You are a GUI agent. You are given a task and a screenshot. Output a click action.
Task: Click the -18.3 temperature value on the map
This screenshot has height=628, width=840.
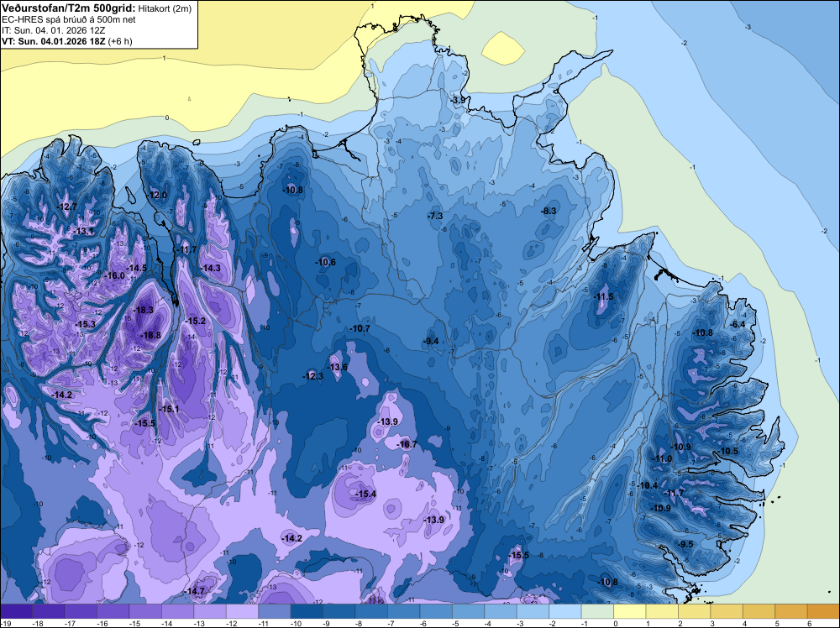143,310
